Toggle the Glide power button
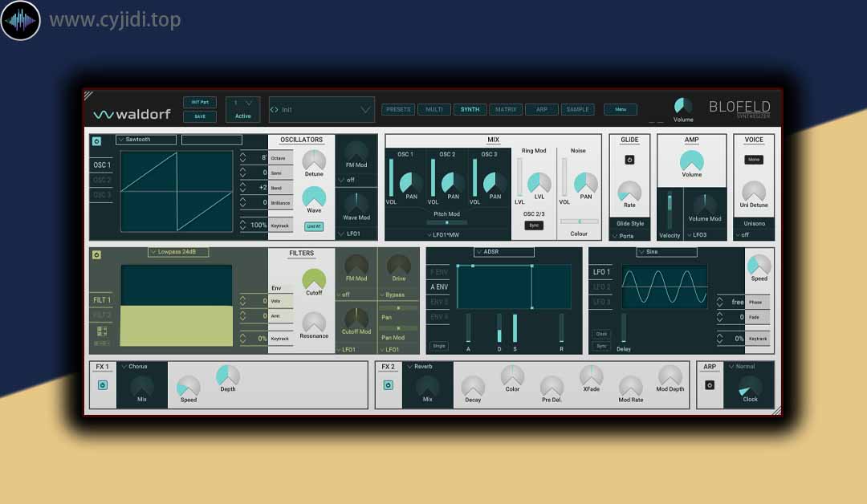This screenshot has height=504, width=867. [x=629, y=160]
